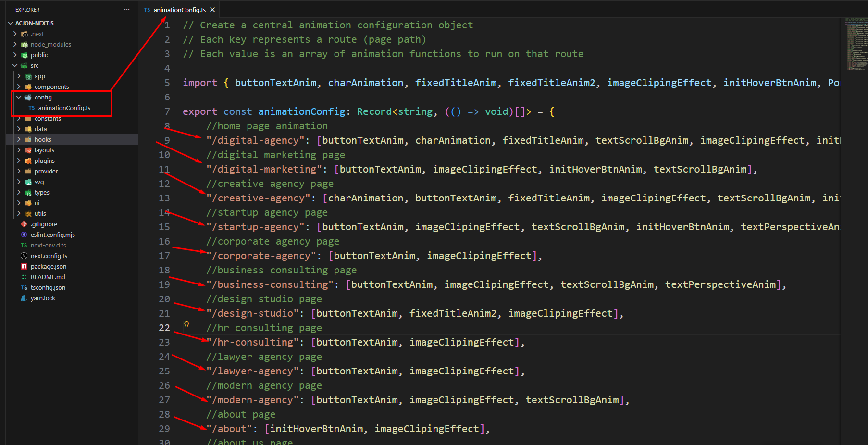The width and height of the screenshot is (868, 445).
Task: Click the tsconfig.json file icon
Action: pos(24,287)
